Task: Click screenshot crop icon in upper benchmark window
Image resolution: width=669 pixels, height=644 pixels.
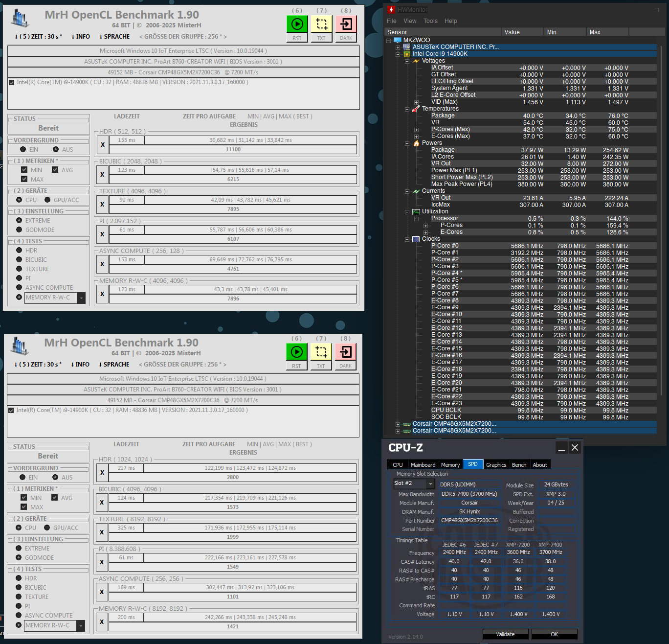Action: [321, 24]
